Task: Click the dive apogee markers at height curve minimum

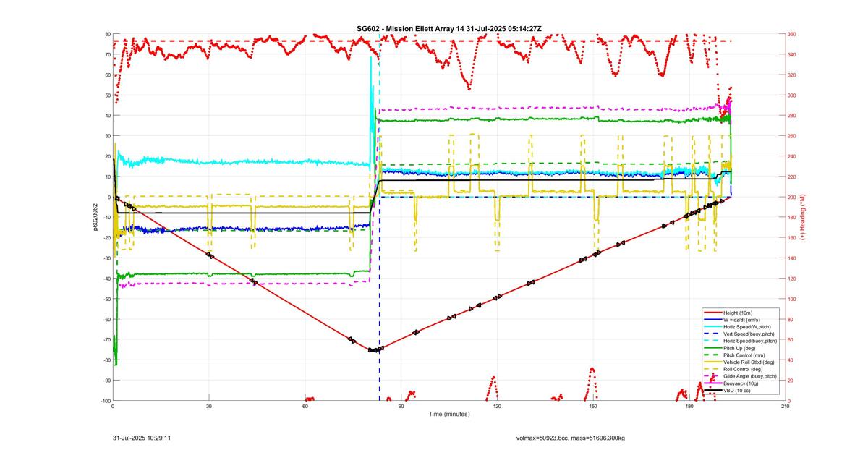Action: (x=375, y=349)
